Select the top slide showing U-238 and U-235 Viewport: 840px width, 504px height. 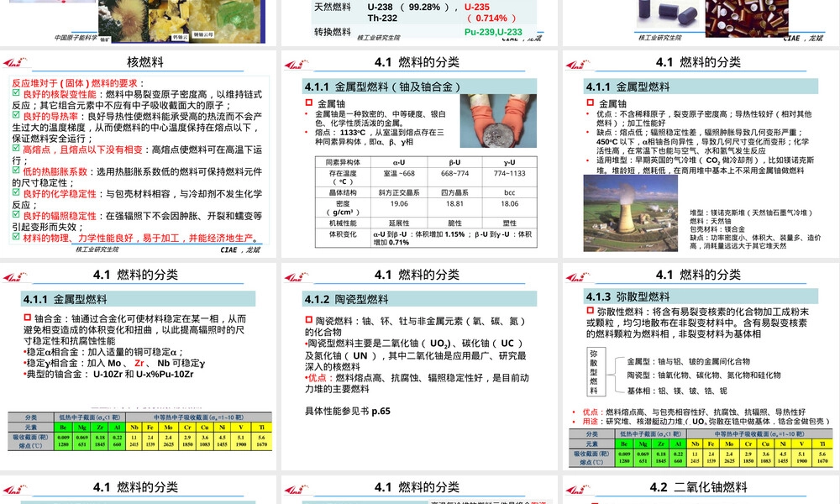pos(419,23)
